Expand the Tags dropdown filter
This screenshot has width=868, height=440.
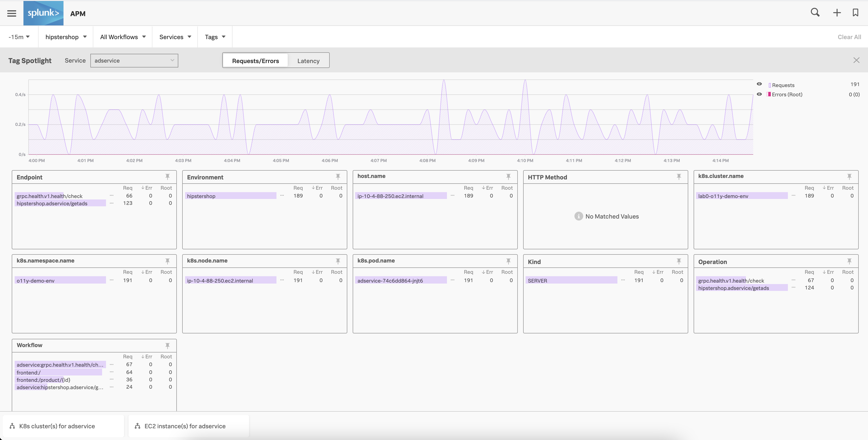214,36
